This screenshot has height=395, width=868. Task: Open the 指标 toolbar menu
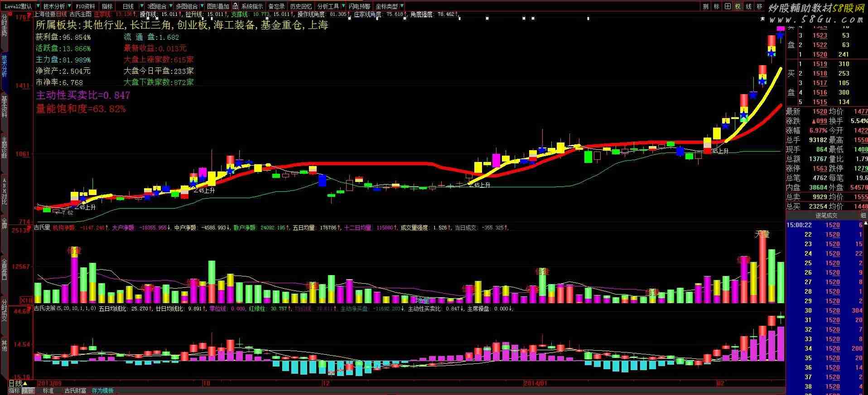(107, 6)
